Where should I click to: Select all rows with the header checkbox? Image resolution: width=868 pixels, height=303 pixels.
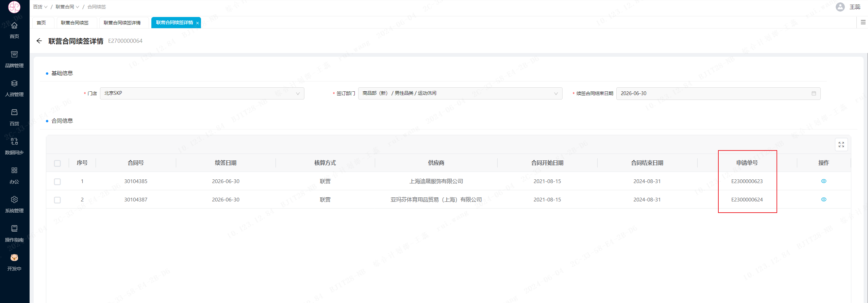[x=57, y=163]
